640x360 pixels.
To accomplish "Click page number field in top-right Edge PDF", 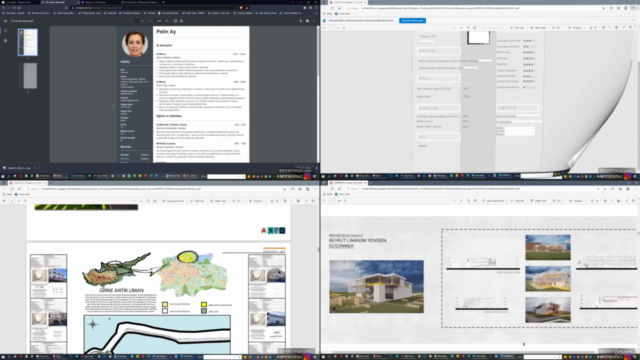I will click(x=332, y=27).
